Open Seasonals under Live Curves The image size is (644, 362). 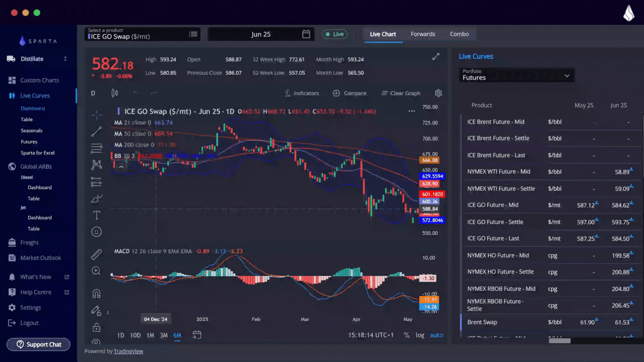point(32,131)
